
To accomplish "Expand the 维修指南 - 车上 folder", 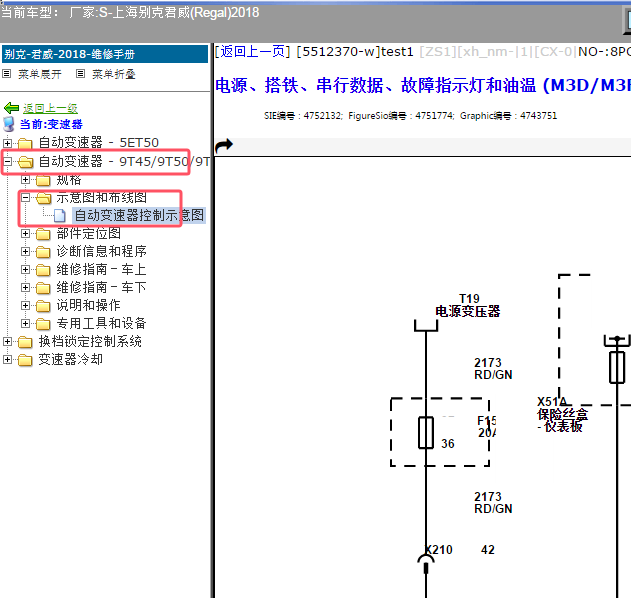I will [x=25, y=269].
